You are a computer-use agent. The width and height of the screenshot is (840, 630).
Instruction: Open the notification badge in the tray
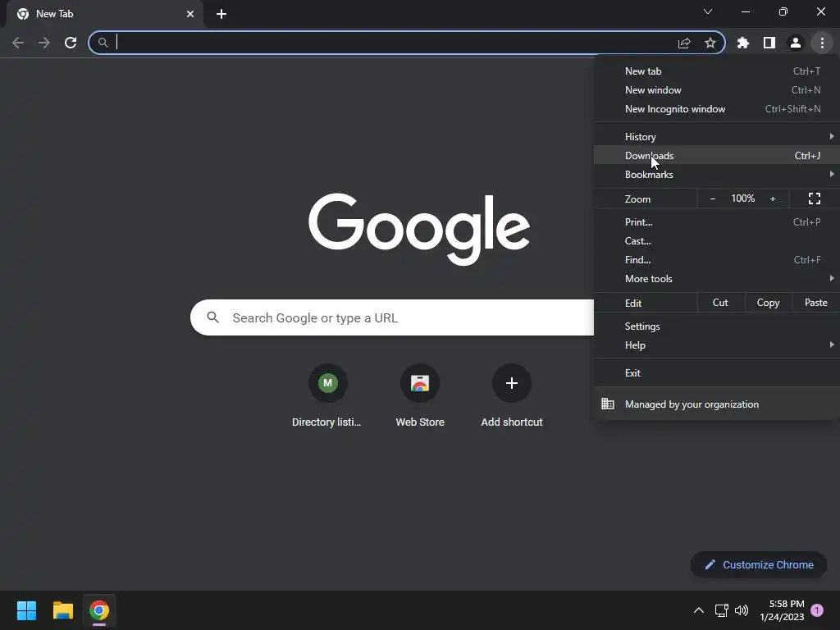[x=817, y=610]
